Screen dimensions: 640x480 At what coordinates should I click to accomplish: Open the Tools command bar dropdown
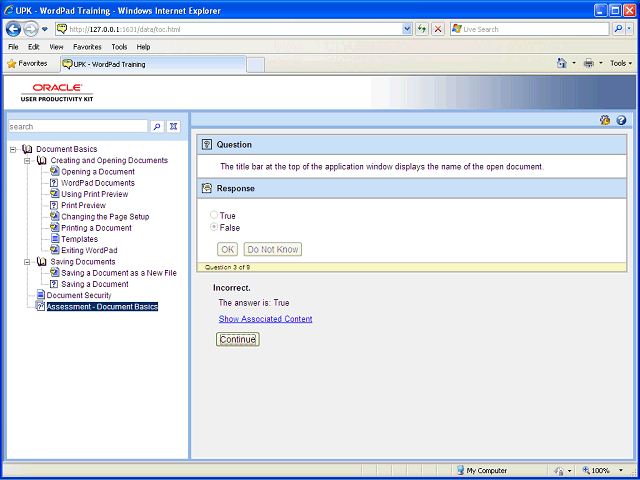[621, 63]
